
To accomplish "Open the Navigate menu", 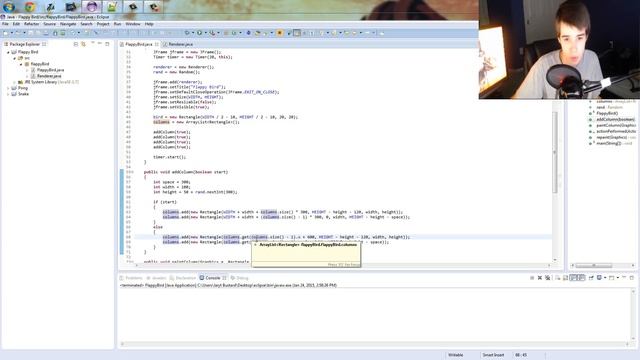I will click(x=68, y=24).
